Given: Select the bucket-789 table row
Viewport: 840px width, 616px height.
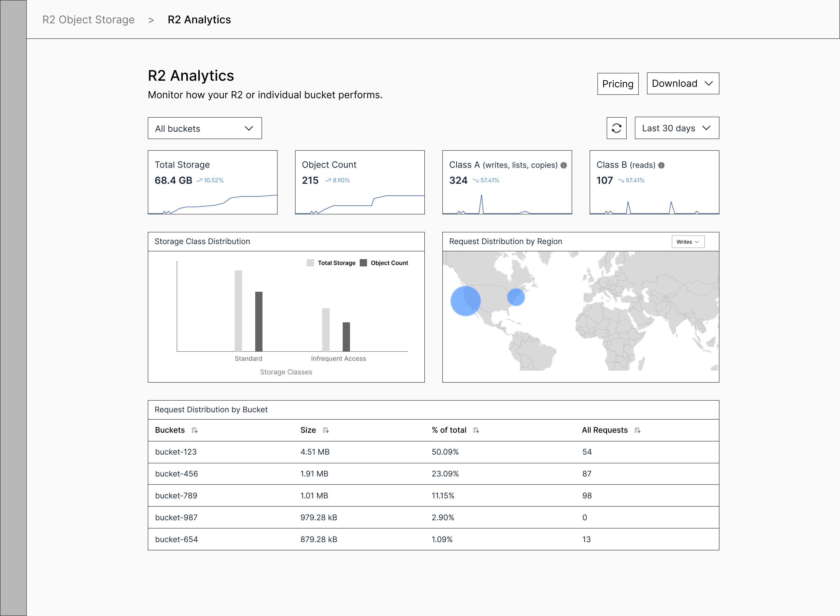Looking at the screenshot, I should pyautogui.click(x=433, y=496).
